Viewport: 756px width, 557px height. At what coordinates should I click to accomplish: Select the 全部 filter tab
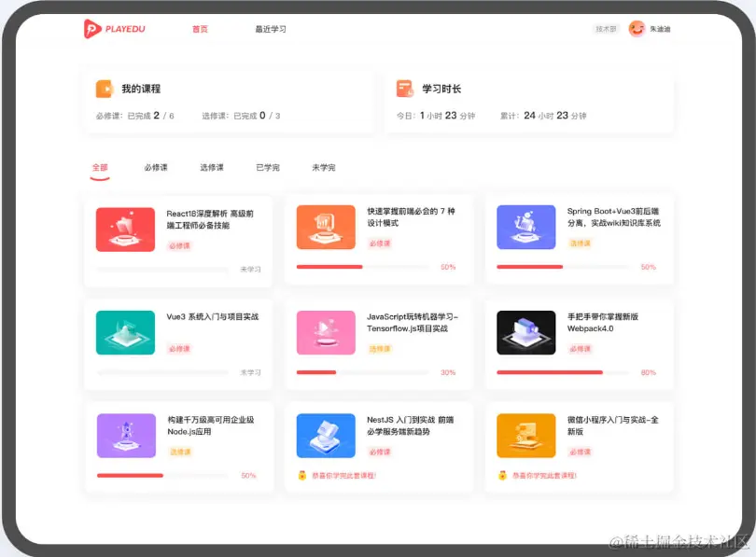(100, 168)
